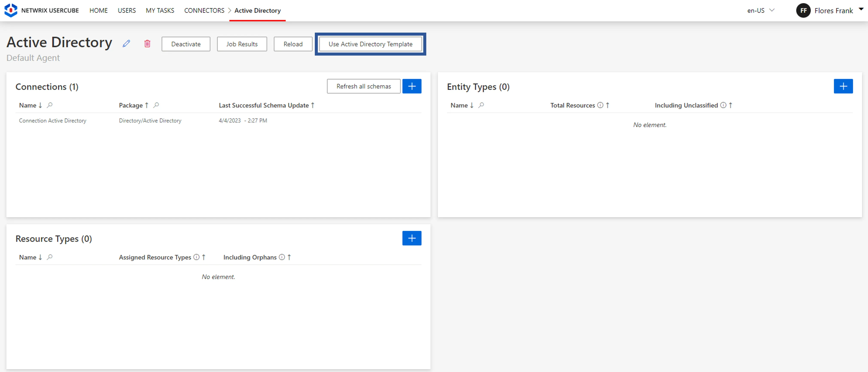The height and width of the screenshot is (372, 868).
Task: Sort connections by Package arrow
Action: click(147, 105)
